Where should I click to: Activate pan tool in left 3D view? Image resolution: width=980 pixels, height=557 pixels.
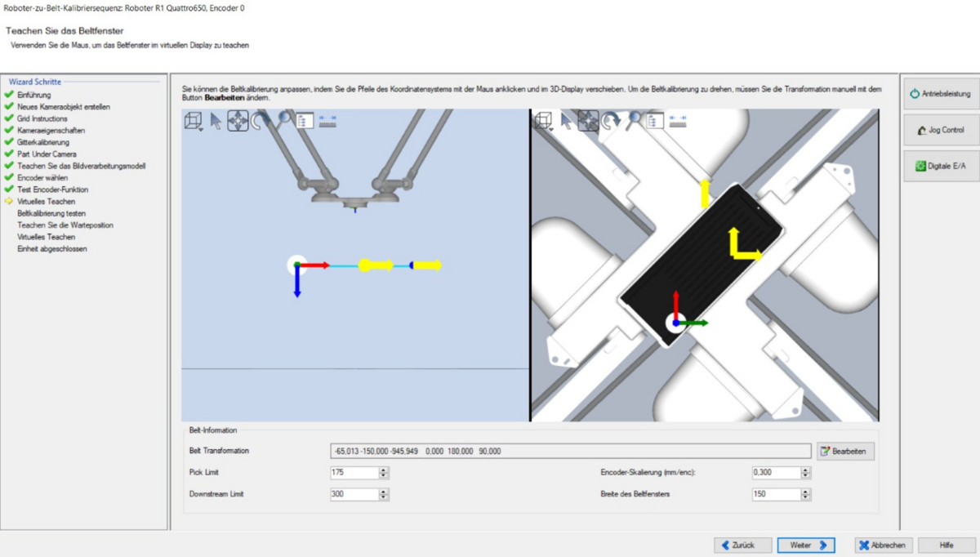238,122
